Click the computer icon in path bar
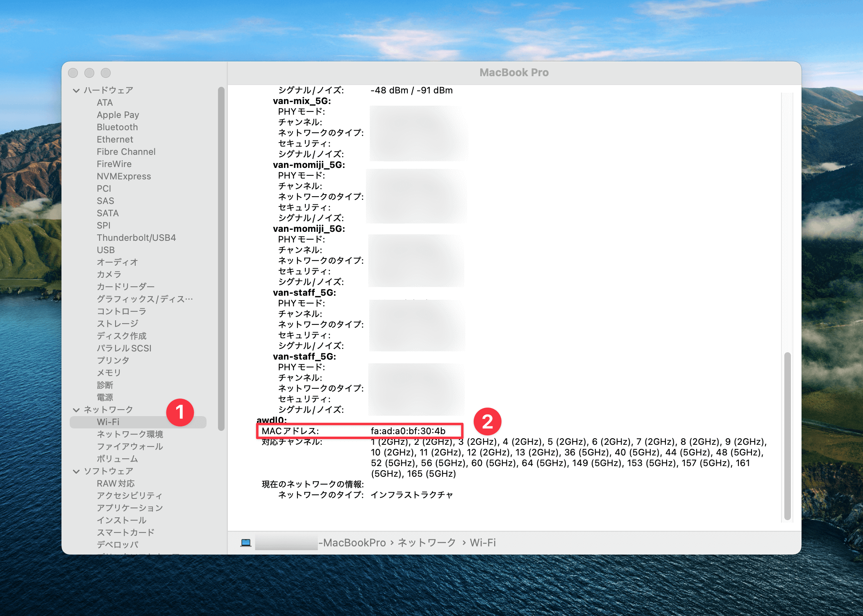 click(x=246, y=543)
